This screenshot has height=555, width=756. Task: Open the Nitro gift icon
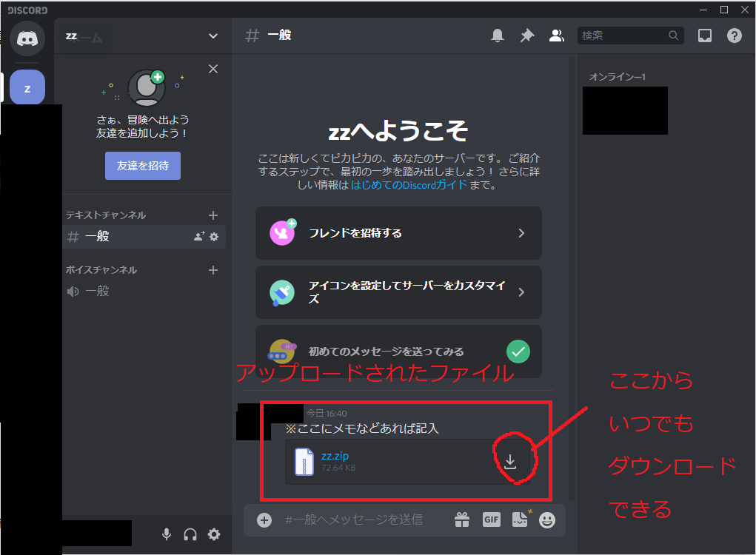coord(462,519)
